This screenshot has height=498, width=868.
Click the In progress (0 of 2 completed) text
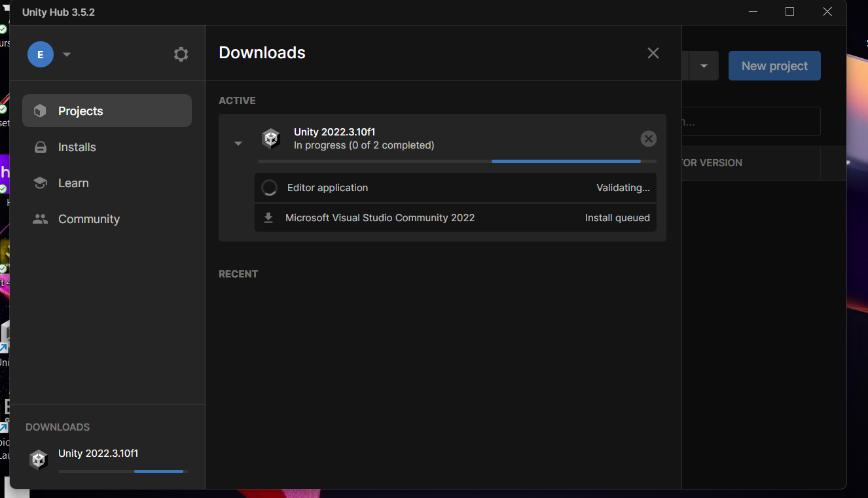(364, 145)
